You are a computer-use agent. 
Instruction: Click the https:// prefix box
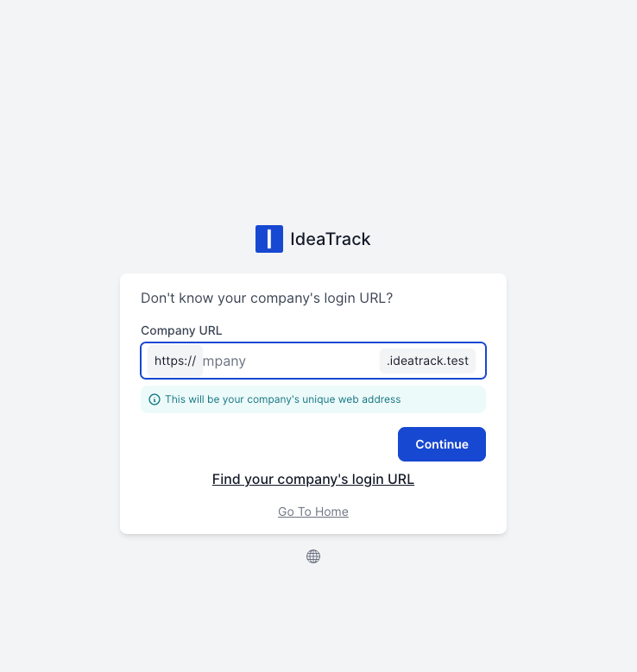175,361
